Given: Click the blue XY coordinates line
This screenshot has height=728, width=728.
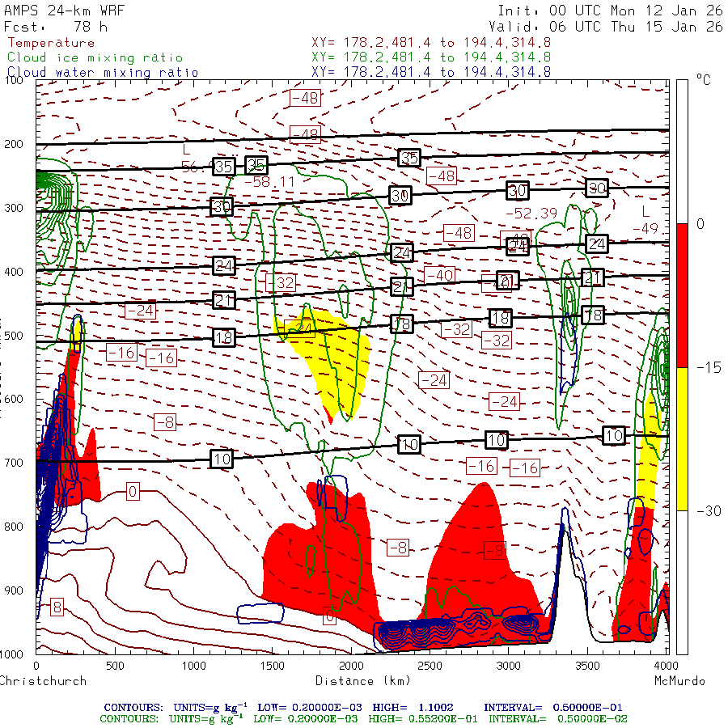Looking at the screenshot, I should [x=431, y=72].
